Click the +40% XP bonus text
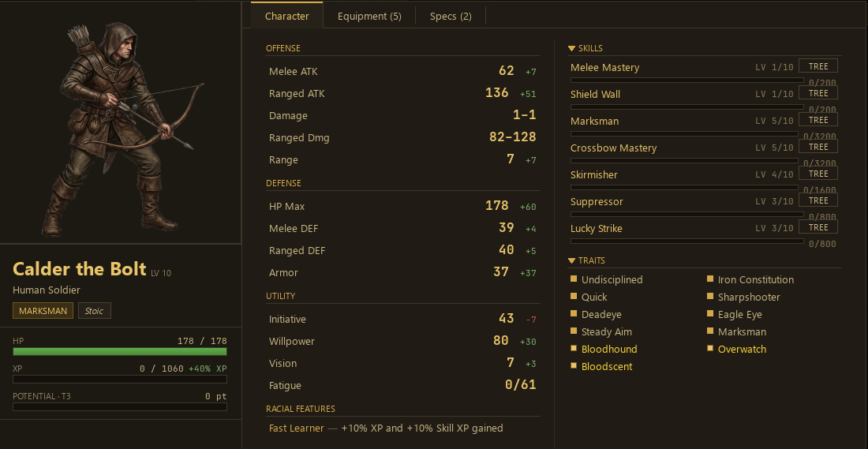 [208, 369]
